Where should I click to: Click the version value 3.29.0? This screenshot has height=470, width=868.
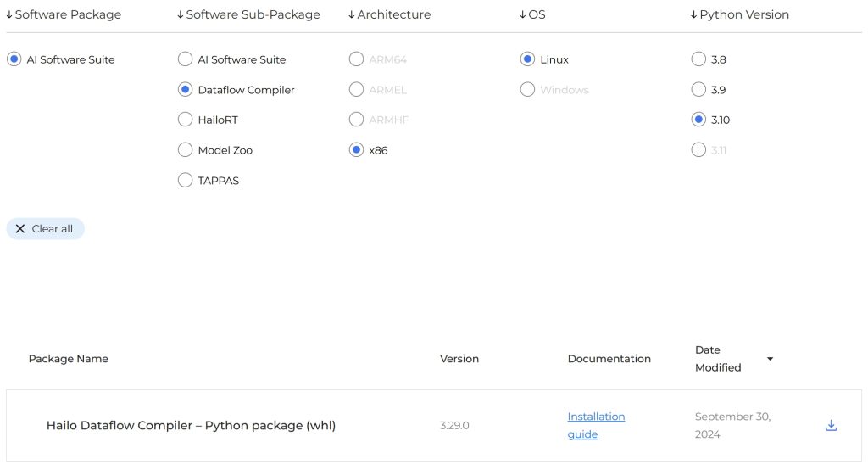(x=454, y=425)
